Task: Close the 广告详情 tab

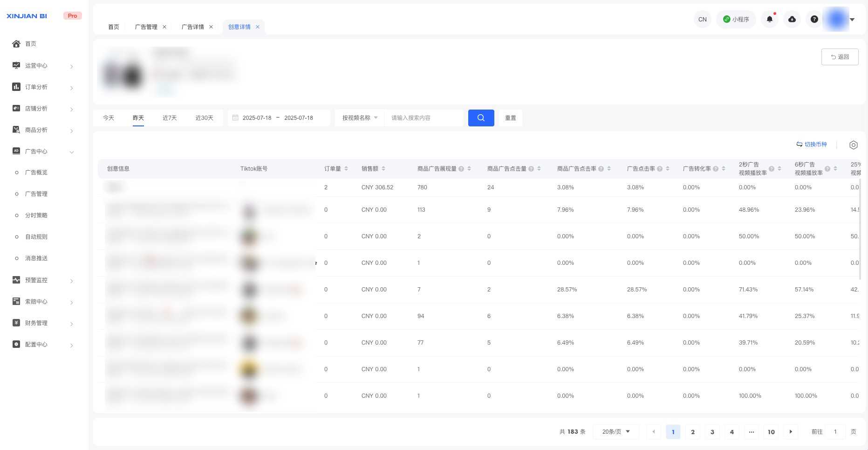Action: click(211, 27)
